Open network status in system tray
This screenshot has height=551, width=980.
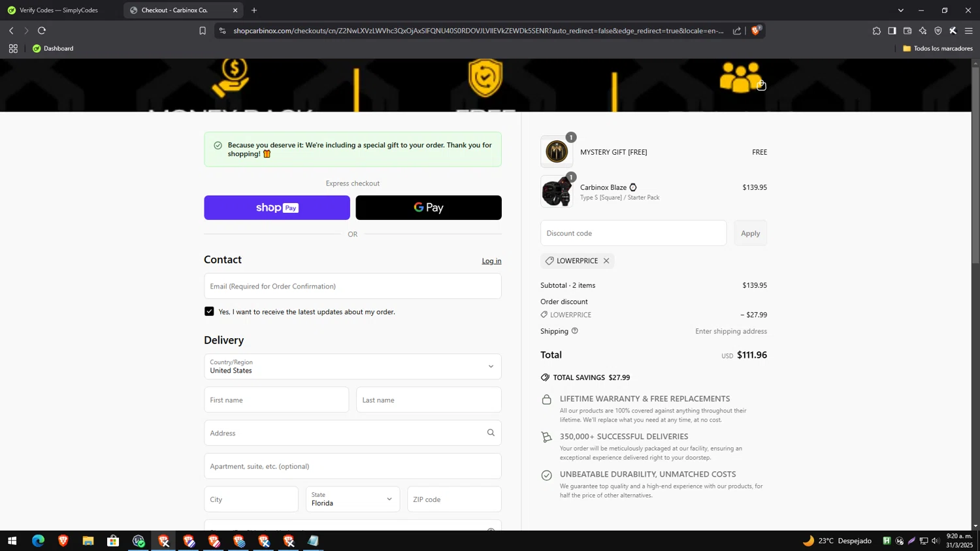pos(924,541)
